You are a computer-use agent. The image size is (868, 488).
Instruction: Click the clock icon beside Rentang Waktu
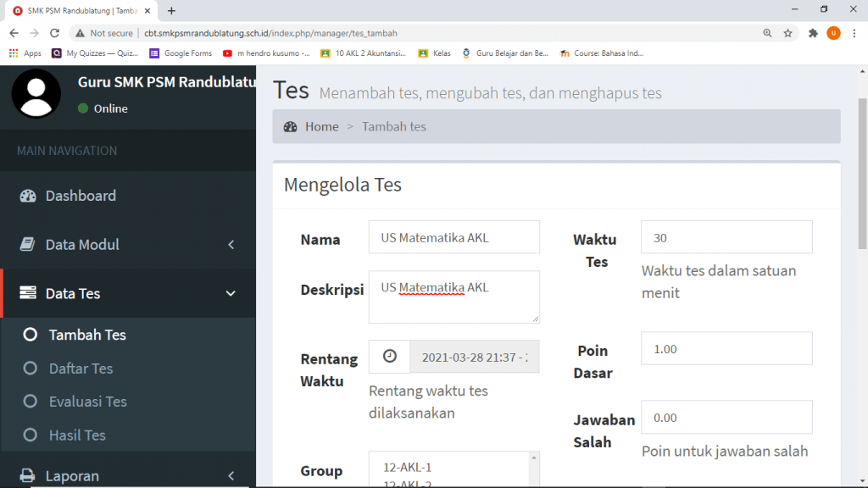pos(390,357)
